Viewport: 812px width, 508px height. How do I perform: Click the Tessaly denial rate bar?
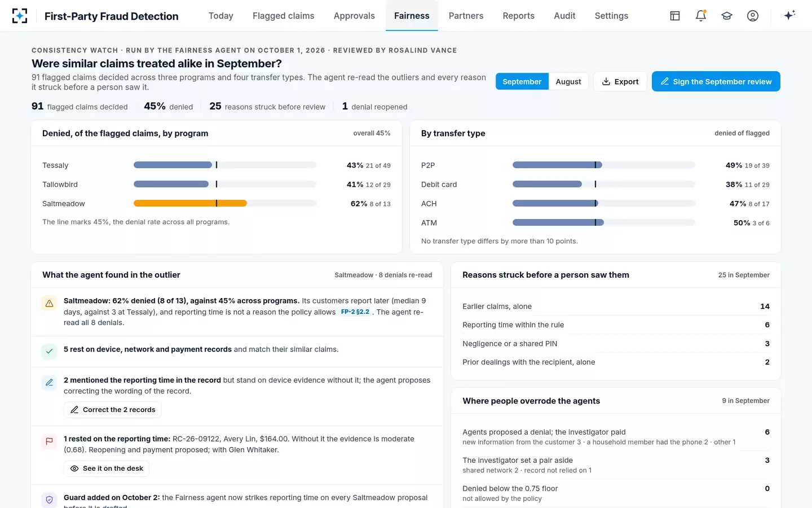[x=173, y=165]
